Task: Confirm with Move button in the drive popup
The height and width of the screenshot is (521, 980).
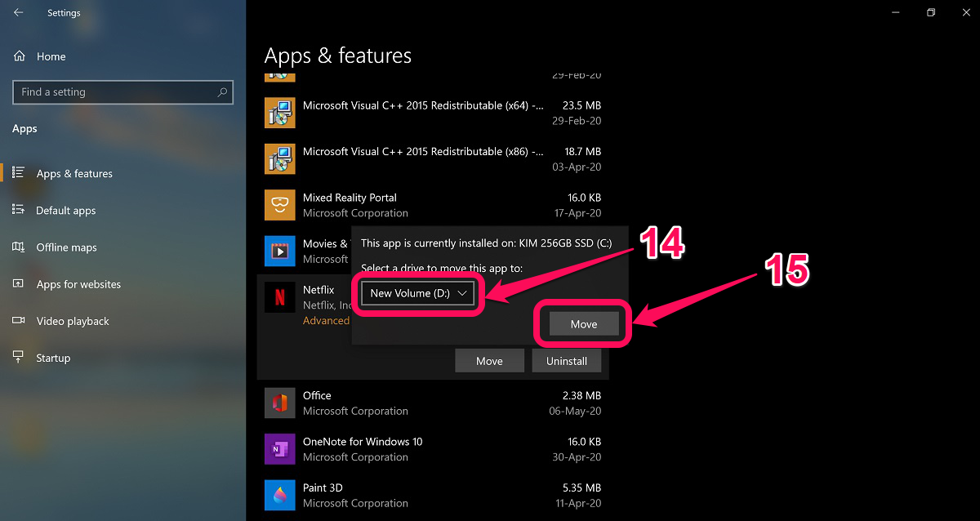Action: tap(584, 324)
